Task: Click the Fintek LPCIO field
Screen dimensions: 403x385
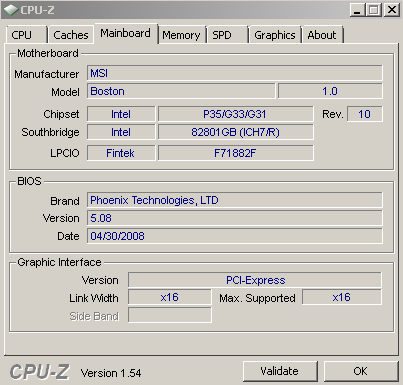Action: pyautogui.click(x=121, y=153)
